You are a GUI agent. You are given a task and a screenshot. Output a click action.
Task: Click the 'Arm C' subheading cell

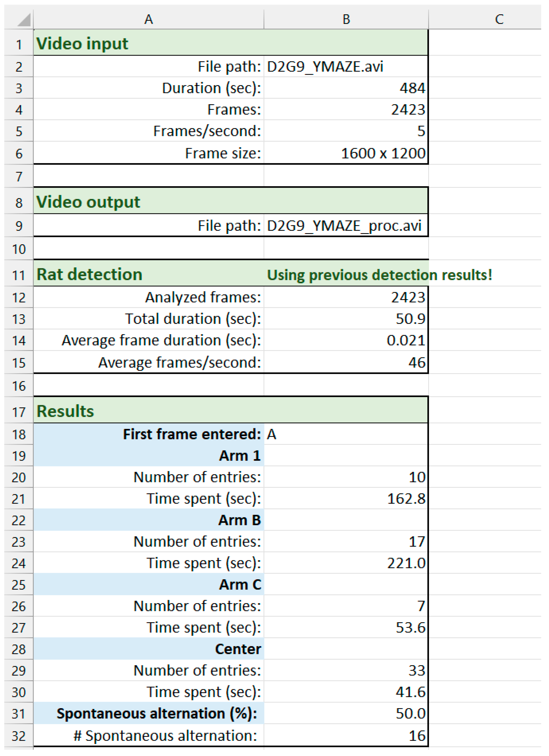(x=148, y=584)
